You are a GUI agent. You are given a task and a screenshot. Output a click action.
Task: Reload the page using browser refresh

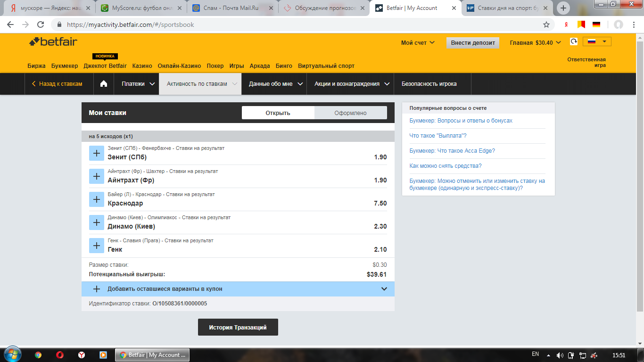point(41,25)
